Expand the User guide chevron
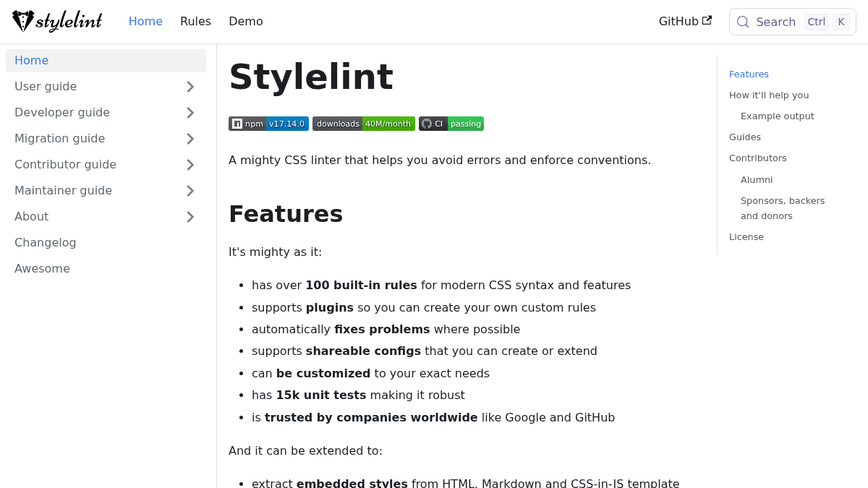Viewport: 868px width, 488px height. (190, 87)
